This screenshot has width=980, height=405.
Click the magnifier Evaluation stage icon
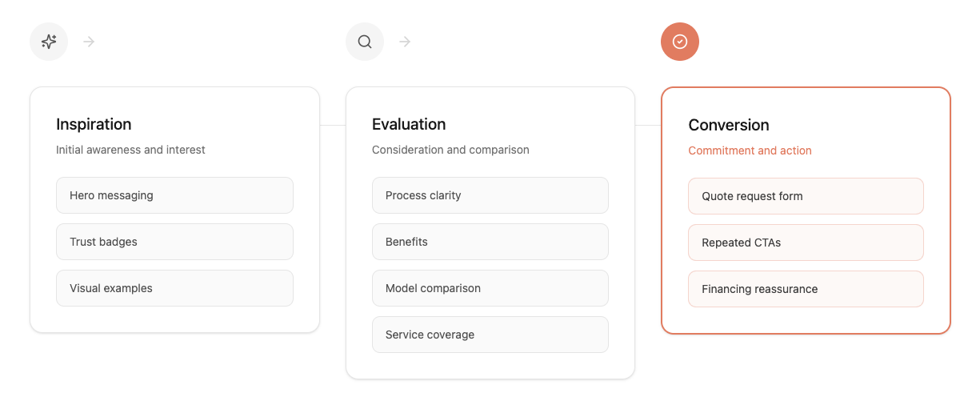(365, 42)
